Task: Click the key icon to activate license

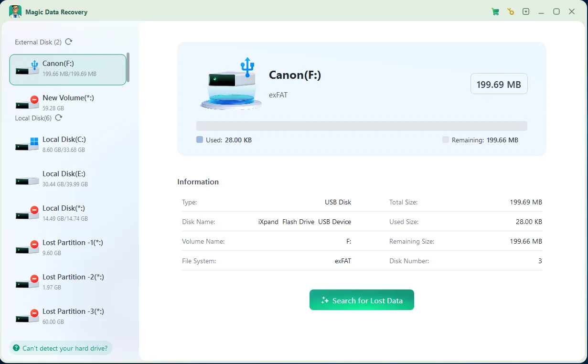Action: tap(511, 11)
